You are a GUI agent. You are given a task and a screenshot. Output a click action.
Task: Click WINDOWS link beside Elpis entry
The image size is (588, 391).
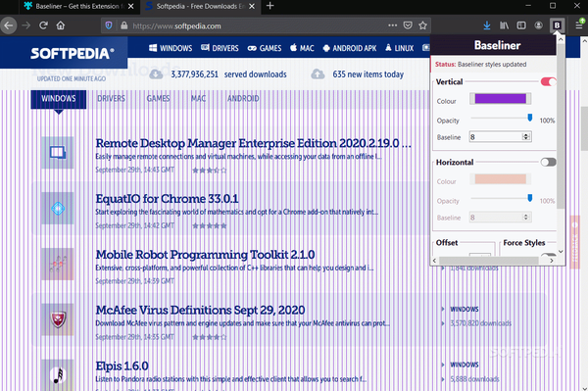pos(465,365)
